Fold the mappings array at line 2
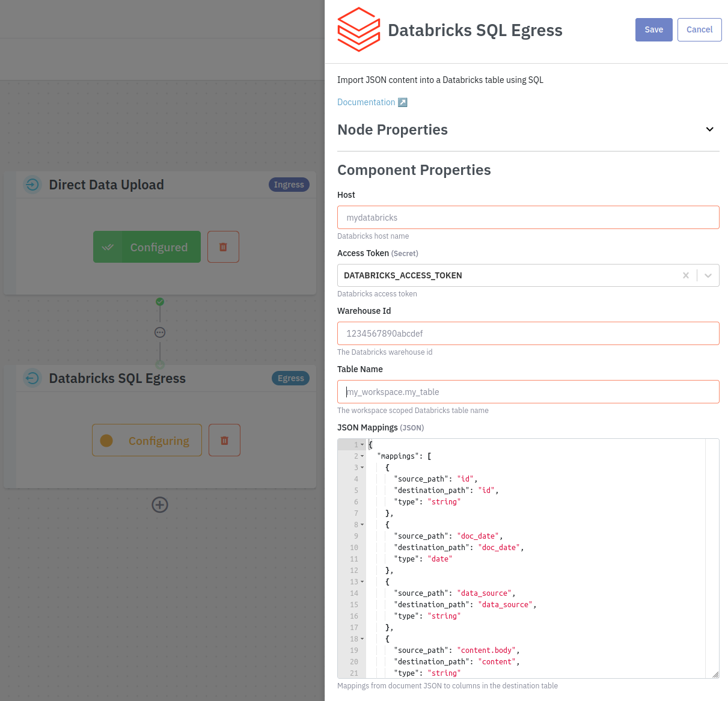Screen dimensions: 728x701 click(x=362, y=456)
